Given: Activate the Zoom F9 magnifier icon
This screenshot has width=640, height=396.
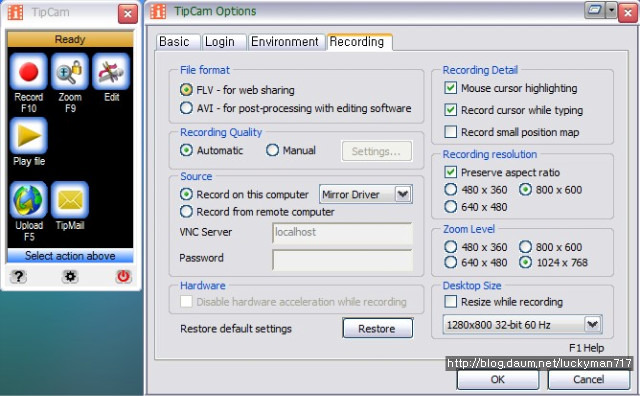Looking at the screenshot, I should (x=70, y=71).
